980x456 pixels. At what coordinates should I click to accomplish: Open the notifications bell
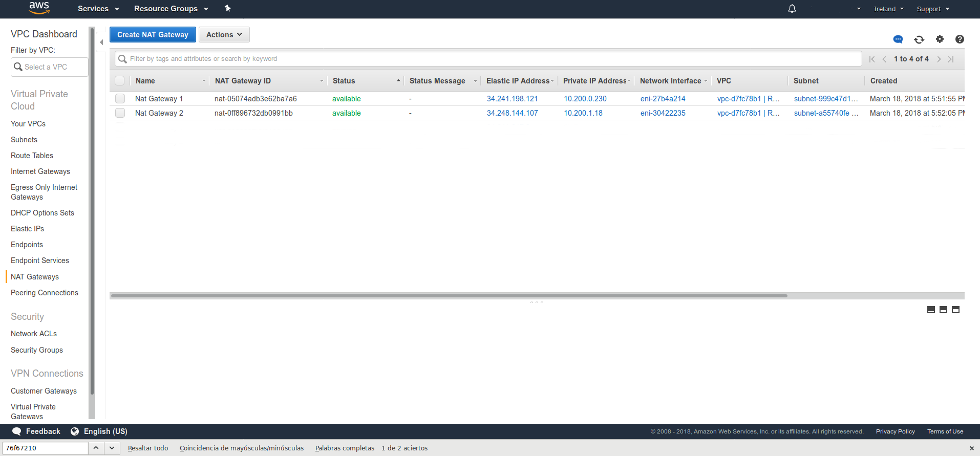coord(792,9)
